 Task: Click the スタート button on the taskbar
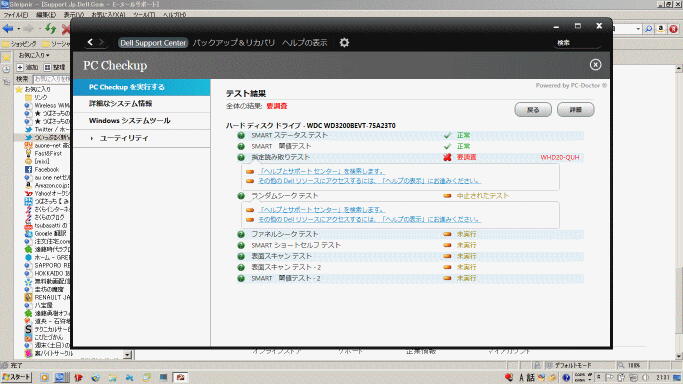[17, 377]
